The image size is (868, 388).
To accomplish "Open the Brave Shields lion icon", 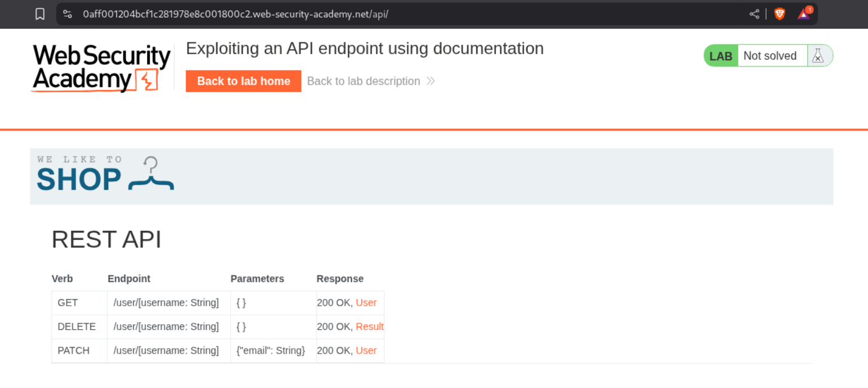I will (780, 14).
